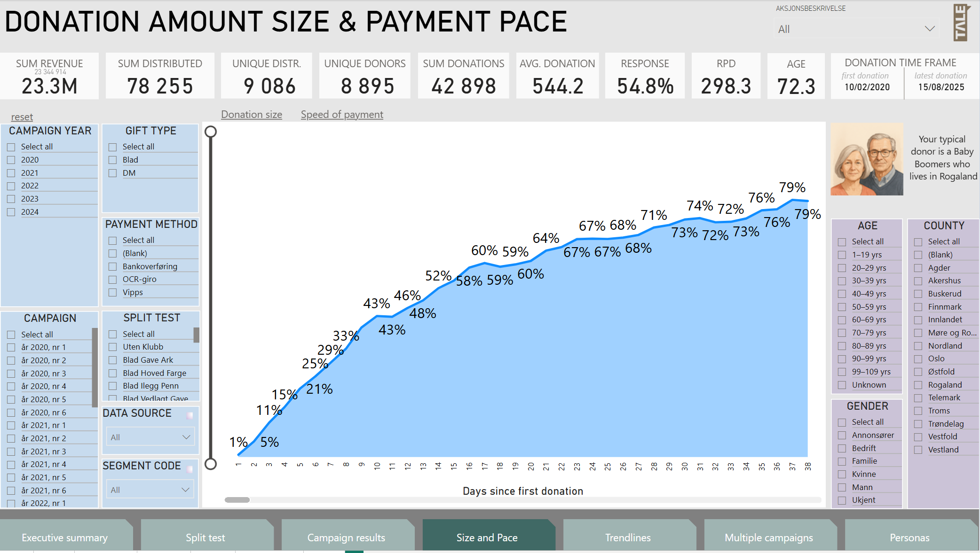Check the 2023 campaign year box
This screenshot has width=980, height=553.
[x=11, y=199]
